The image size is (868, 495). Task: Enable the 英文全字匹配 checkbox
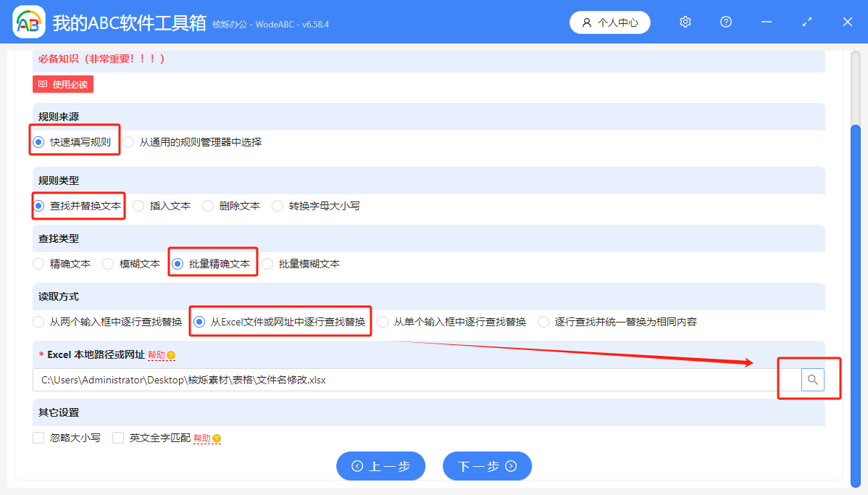(x=117, y=437)
